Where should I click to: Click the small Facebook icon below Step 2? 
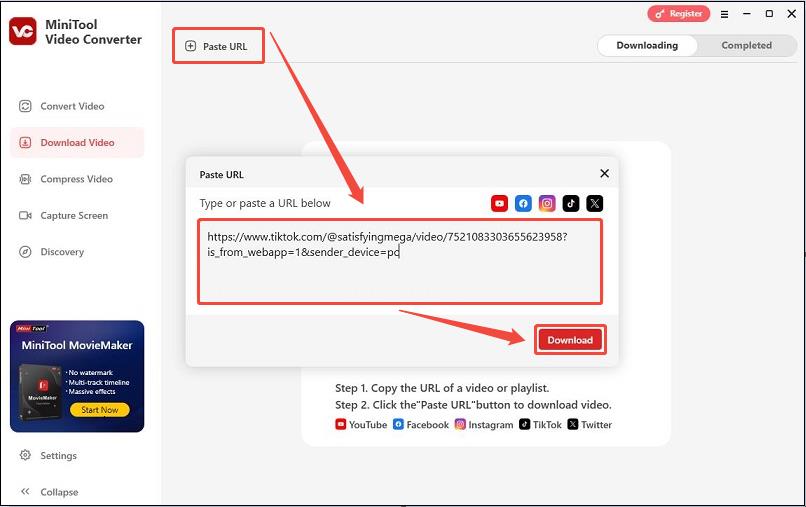(398, 424)
